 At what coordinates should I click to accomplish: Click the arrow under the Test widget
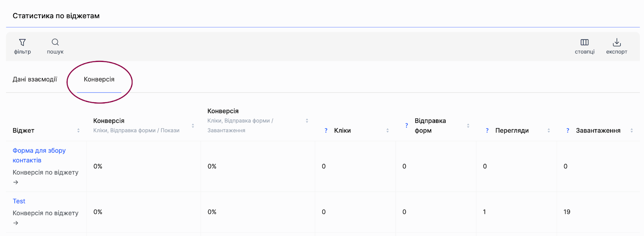(16, 223)
